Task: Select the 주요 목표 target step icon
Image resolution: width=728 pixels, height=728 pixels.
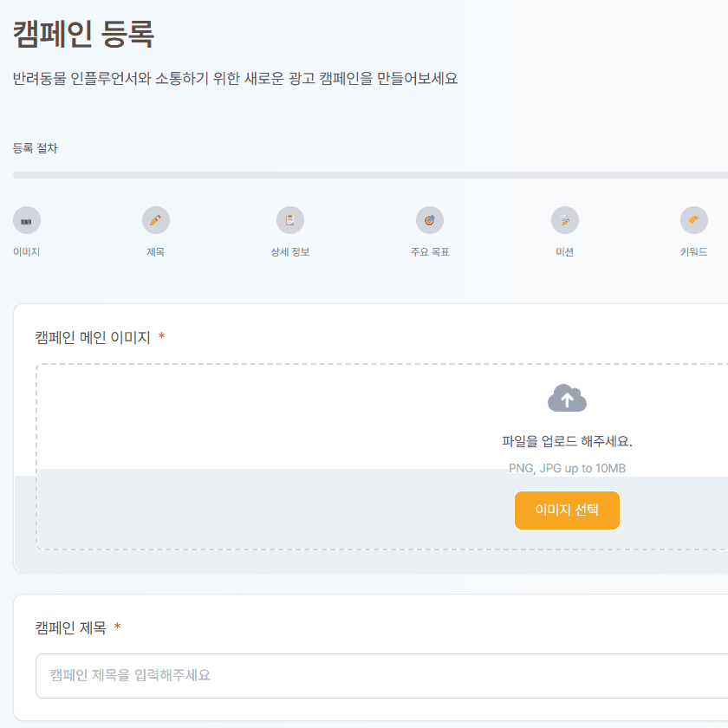Action: click(430, 220)
